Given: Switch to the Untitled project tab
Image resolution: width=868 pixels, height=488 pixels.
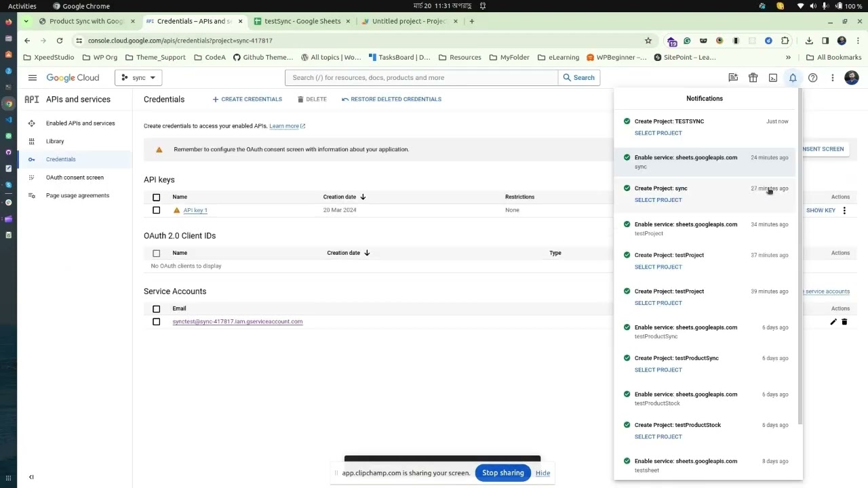Looking at the screenshot, I should (x=408, y=21).
